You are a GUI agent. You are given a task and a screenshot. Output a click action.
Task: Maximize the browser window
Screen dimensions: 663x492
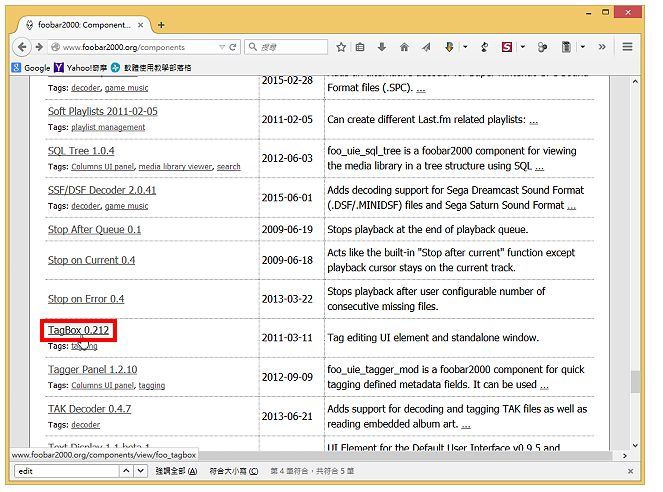pos(605,12)
